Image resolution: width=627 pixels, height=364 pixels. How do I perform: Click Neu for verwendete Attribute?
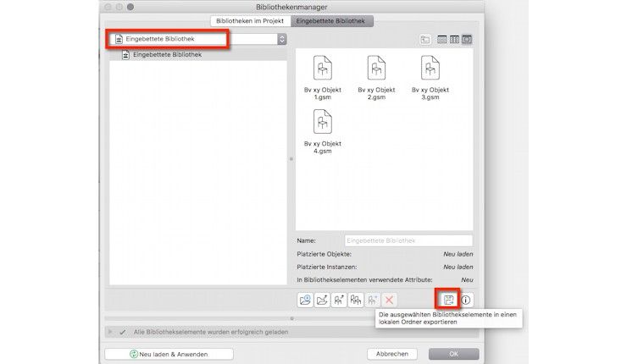pos(467,279)
